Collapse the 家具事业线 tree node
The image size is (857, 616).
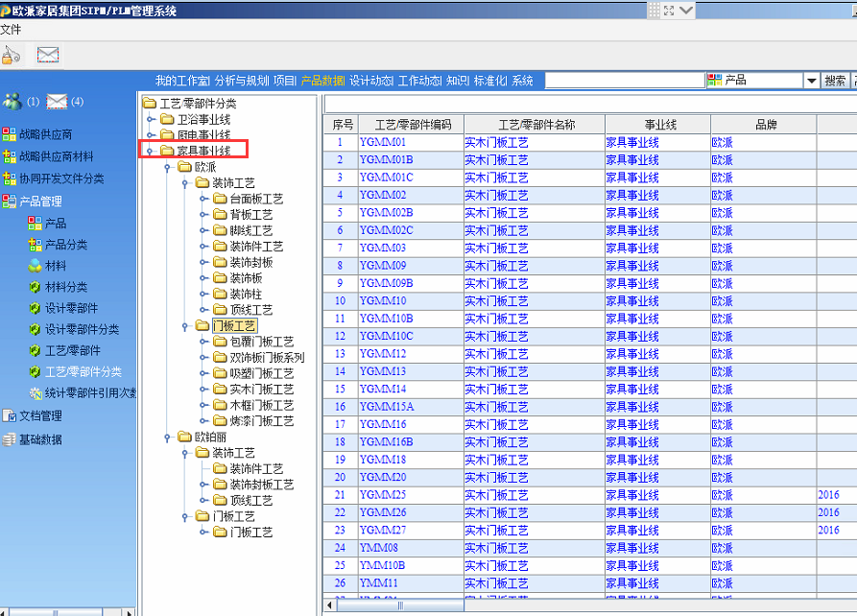click(151, 151)
